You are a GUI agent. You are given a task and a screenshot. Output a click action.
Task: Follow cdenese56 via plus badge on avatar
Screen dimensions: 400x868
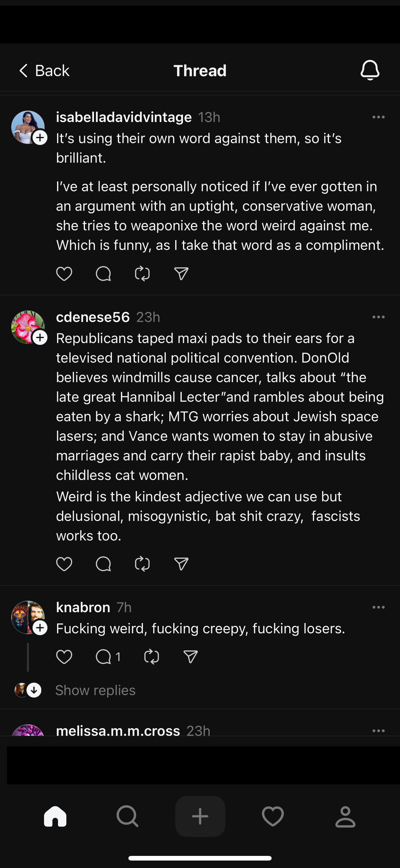[x=40, y=338]
